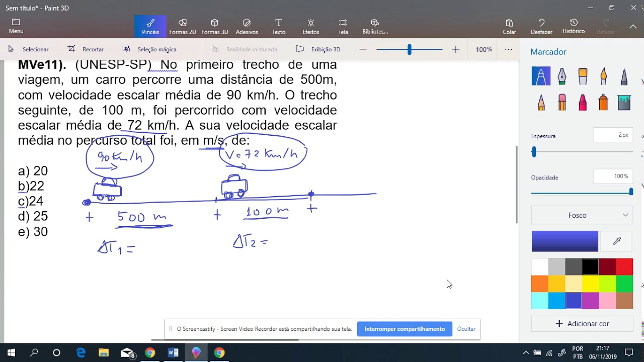The width and height of the screenshot is (644, 362).
Task: Open the Adesivos stickers tab
Action: 247,27
